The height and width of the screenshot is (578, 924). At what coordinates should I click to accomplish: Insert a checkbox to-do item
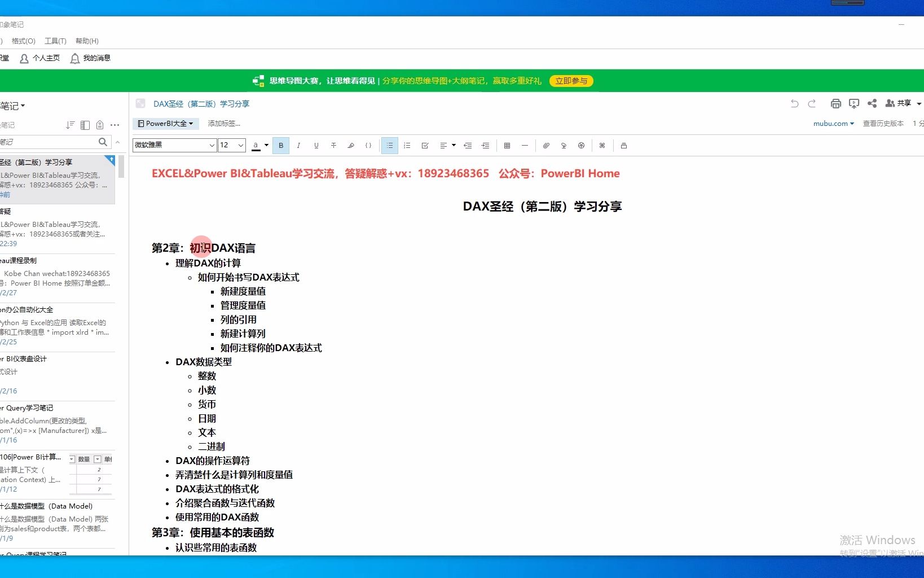pos(425,146)
